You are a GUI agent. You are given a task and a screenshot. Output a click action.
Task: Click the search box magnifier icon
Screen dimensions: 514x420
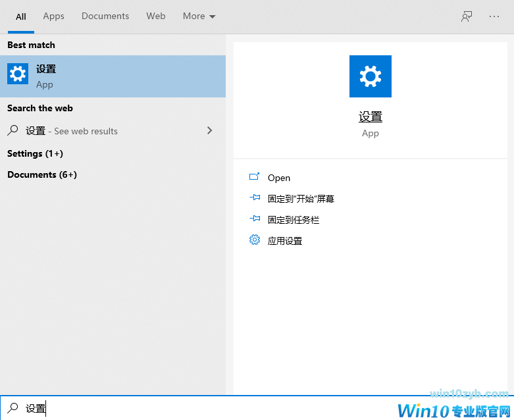pos(13,408)
